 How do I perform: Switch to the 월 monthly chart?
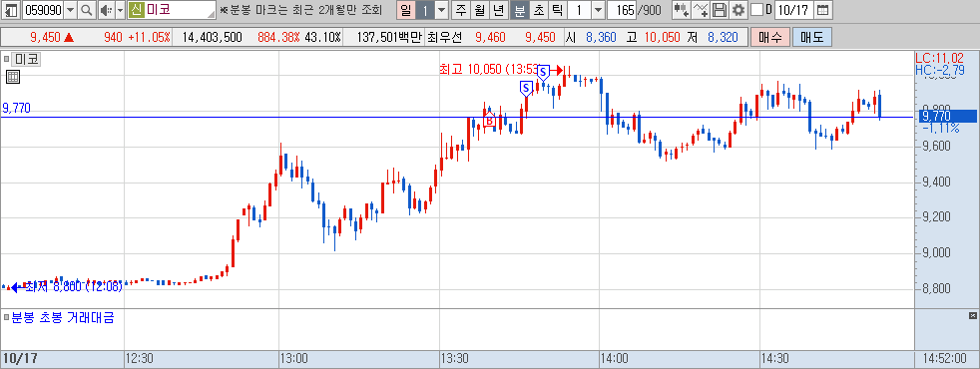click(x=479, y=10)
